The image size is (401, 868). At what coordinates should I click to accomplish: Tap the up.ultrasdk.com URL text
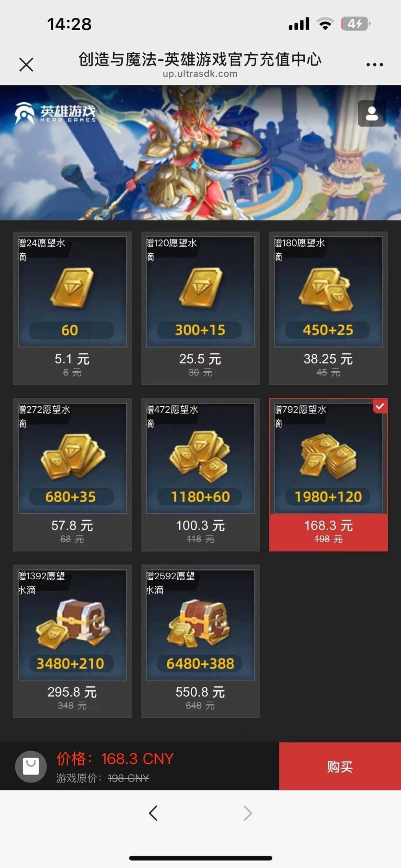coord(200,74)
